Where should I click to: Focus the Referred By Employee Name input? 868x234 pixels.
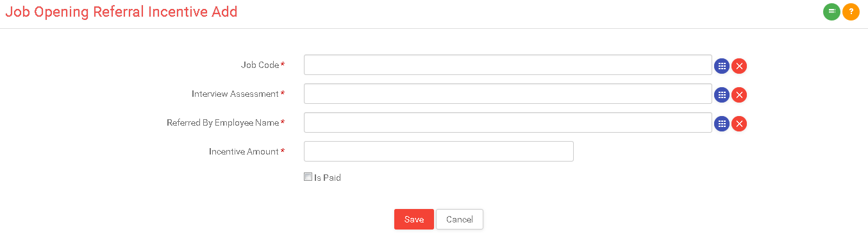pyautogui.click(x=508, y=122)
